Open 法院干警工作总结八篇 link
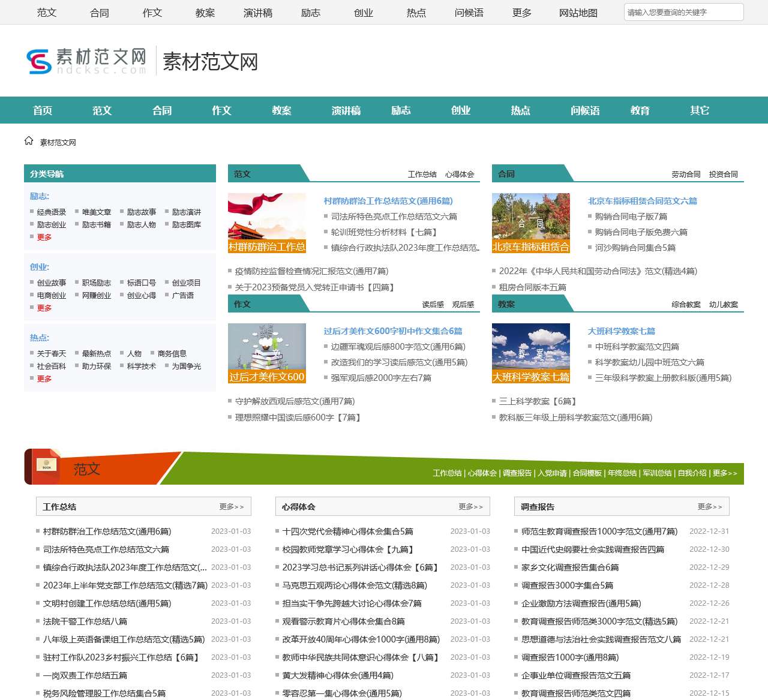This screenshot has width=768, height=700. tap(85, 621)
